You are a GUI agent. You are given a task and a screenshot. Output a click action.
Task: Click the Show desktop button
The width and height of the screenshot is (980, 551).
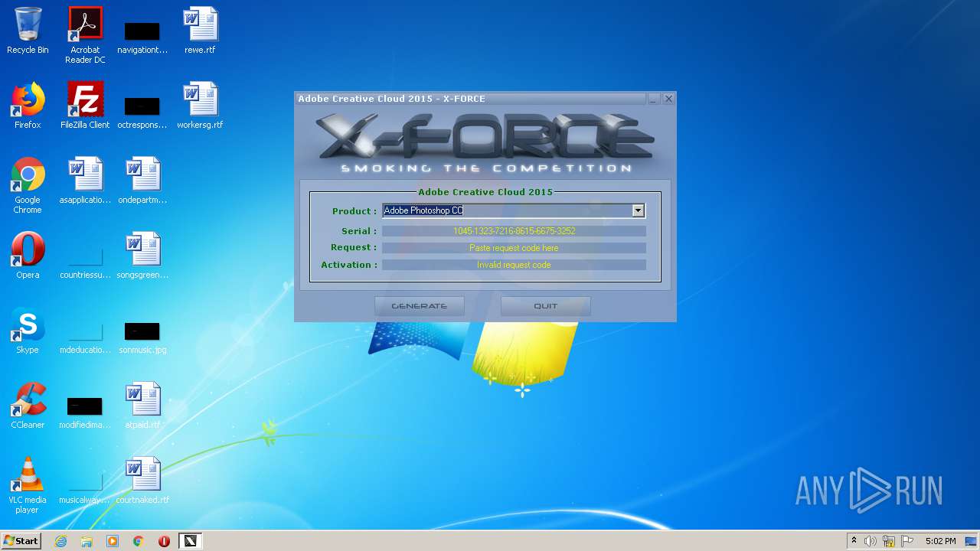(x=971, y=541)
